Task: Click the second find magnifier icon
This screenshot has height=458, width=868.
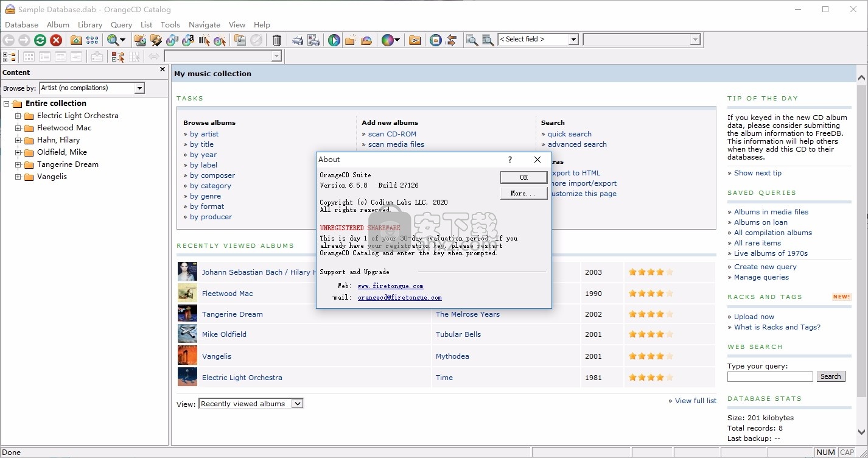Action: click(x=488, y=40)
